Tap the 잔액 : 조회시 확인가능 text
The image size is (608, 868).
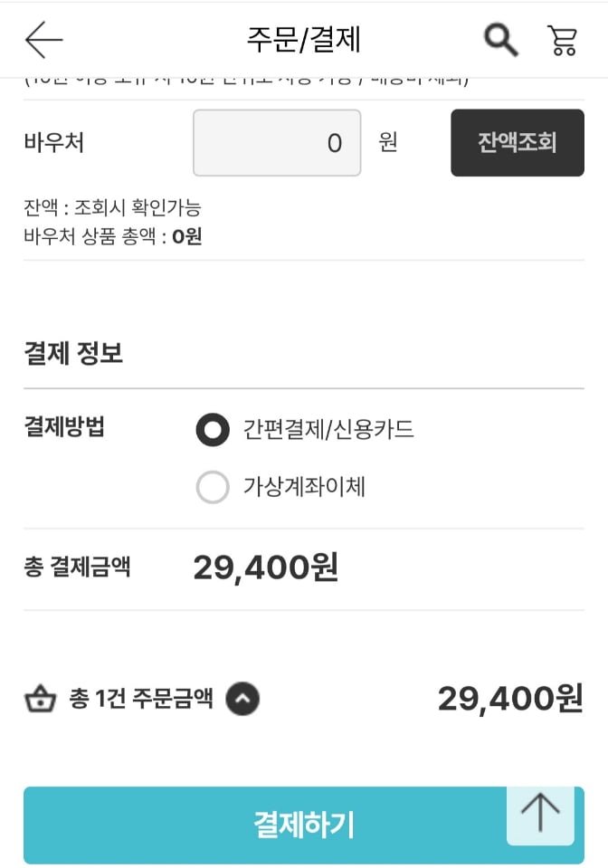(x=112, y=208)
